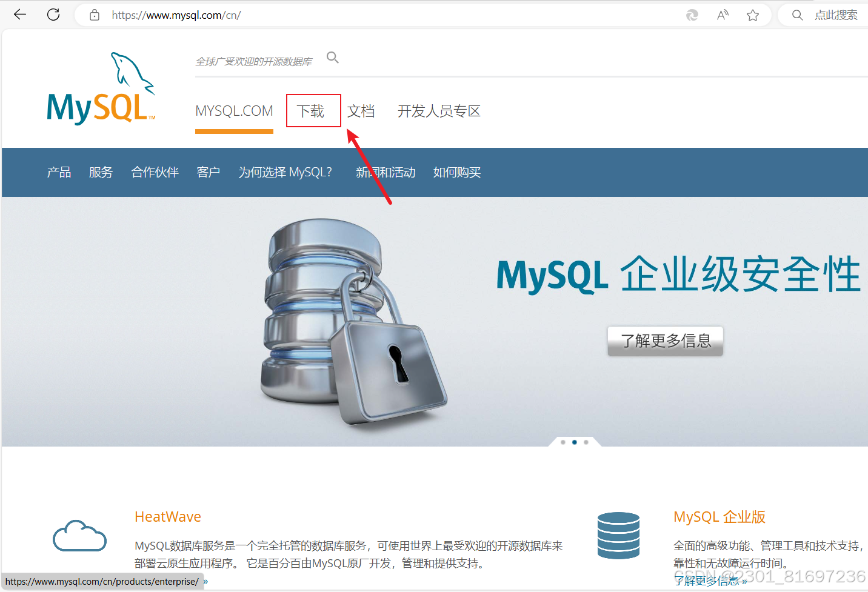Open site search magnifier icon
The image size is (868, 592).
tap(332, 57)
